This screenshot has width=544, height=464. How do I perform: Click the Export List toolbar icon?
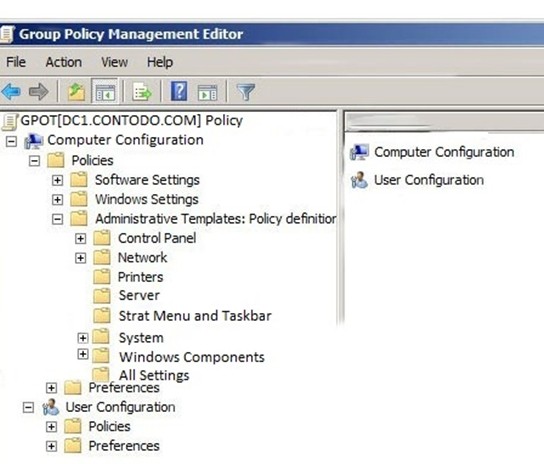[142, 92]
